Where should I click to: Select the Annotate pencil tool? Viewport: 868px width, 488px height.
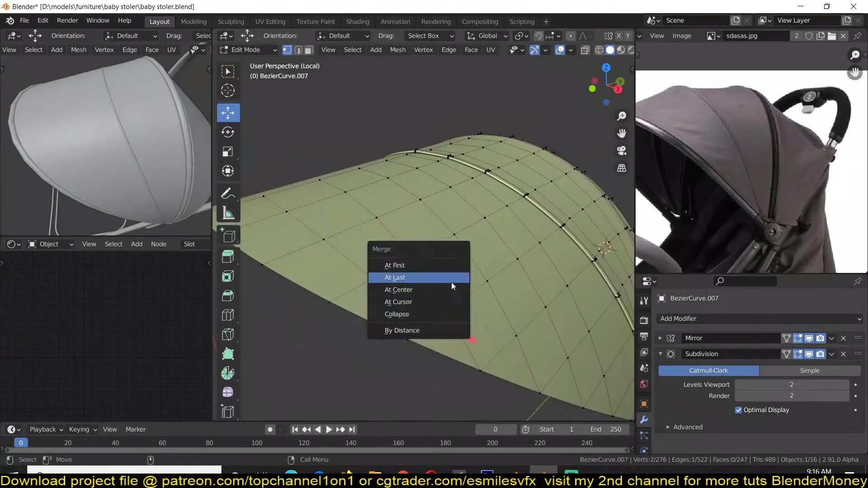pos(228,193)
